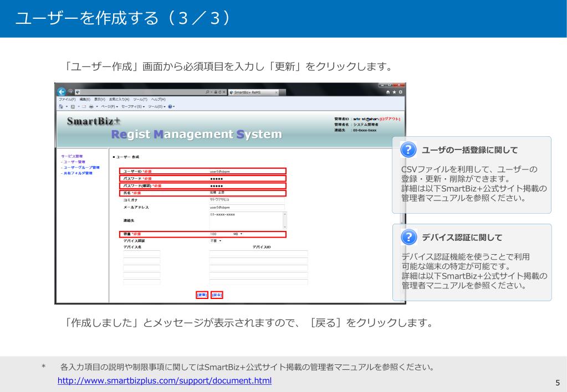Open the ツール(T) menu in menu bar

pyautogui.click(x=140, y=99)
